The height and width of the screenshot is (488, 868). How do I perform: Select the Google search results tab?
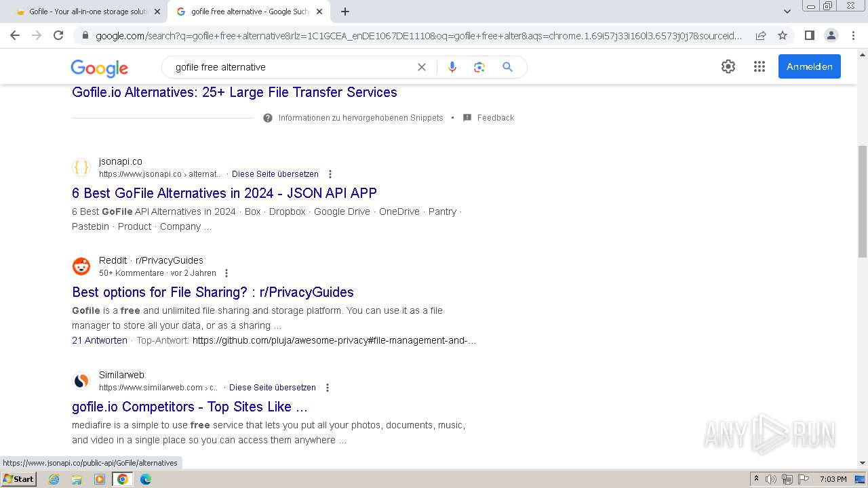click(250, 12)
